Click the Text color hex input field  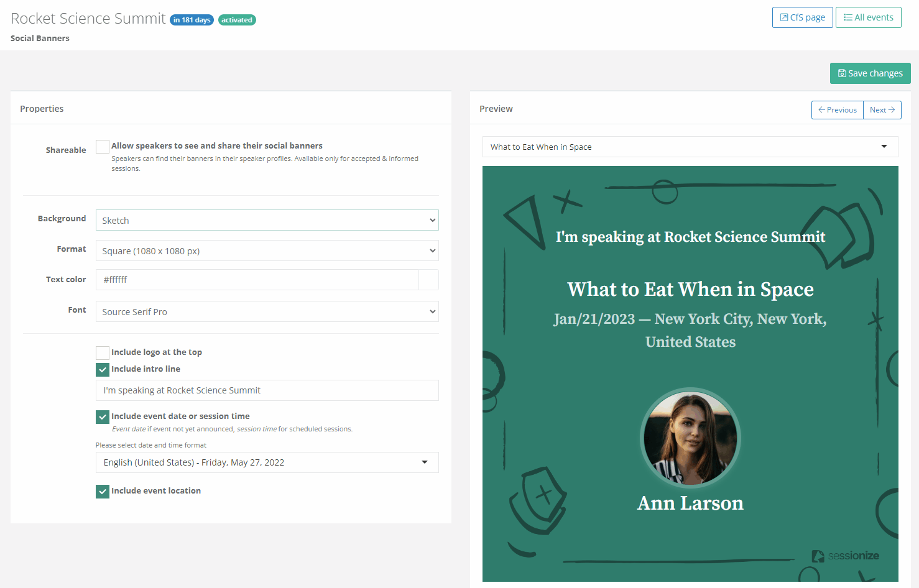tap(257, 280)
